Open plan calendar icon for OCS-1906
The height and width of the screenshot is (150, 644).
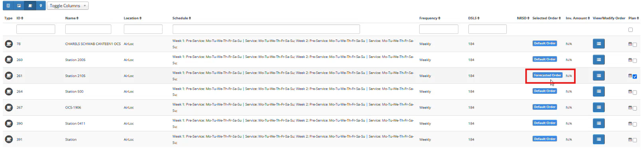coord(630,108)
